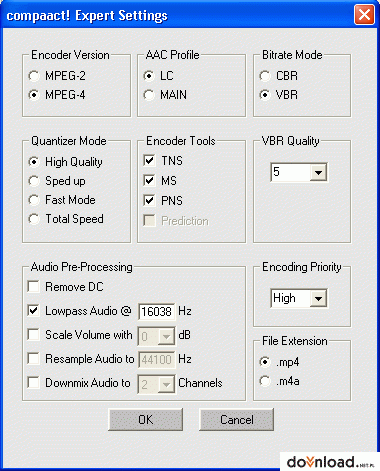Viewport: 380px width, 471px height.
Task: Toggle the MS encoder tool
Action: (149, 181)
